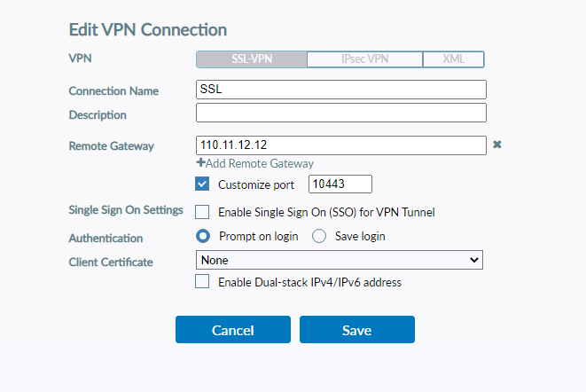The image size is (586, 392).
Task: Select the Prompt on login radio button
Action: pos(202,236)
